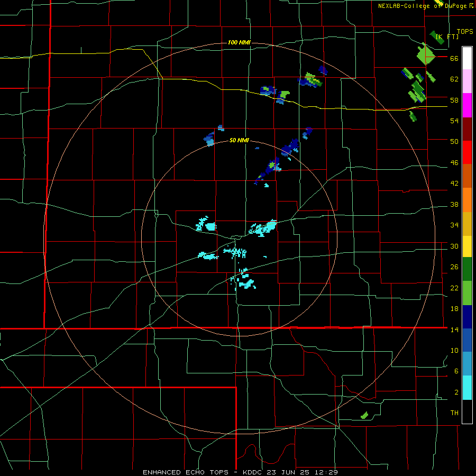476x476 pixels.
Task: Select legend value 26
Action: (454, 267)
